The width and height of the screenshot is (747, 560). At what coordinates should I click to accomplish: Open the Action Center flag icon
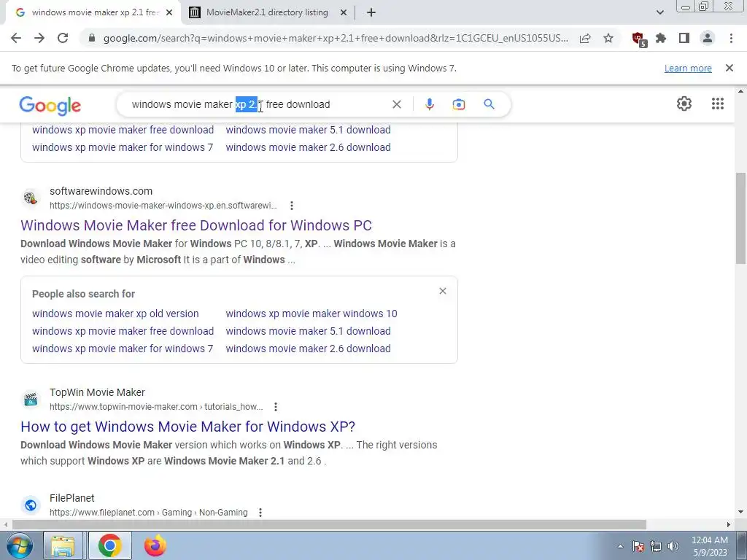[638, 546]
